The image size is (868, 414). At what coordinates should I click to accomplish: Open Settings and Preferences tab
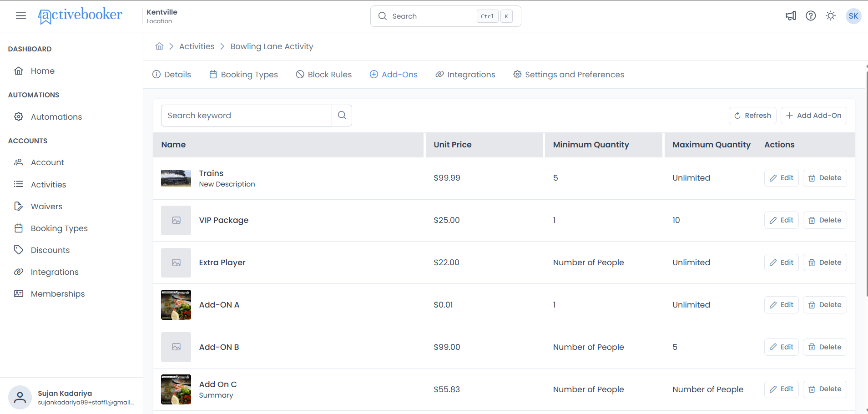pos(569,75)
